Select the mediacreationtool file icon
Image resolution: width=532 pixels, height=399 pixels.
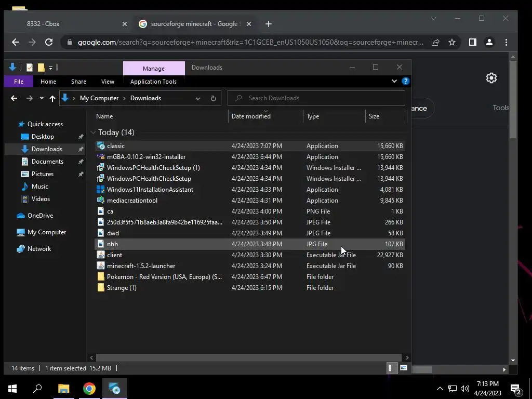[101, 200]
